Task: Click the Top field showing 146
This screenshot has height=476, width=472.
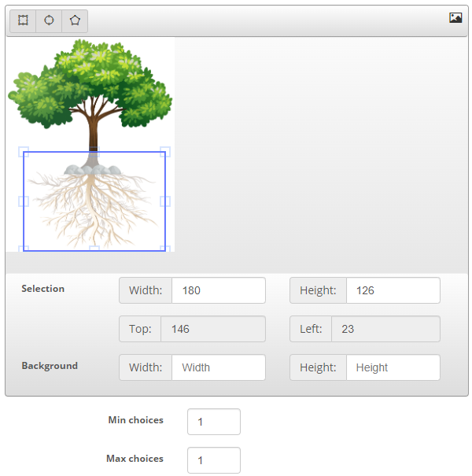Action: click(x=213, y=329)
